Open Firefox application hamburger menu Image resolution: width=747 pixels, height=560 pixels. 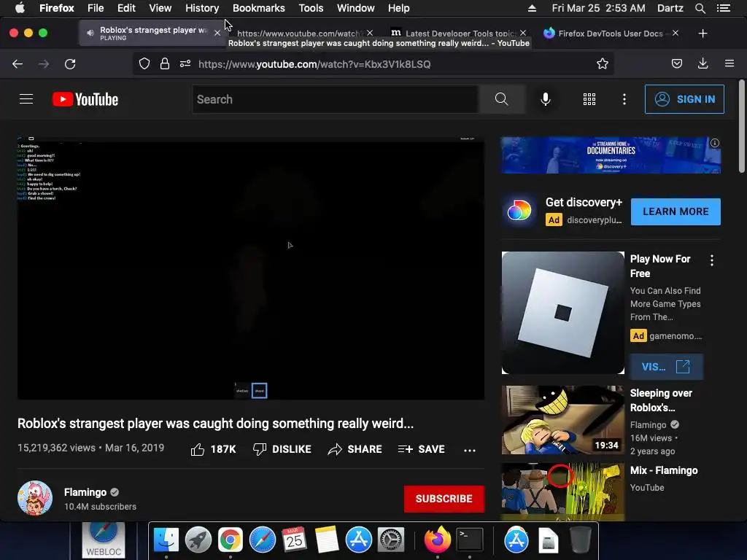(729, 63)
